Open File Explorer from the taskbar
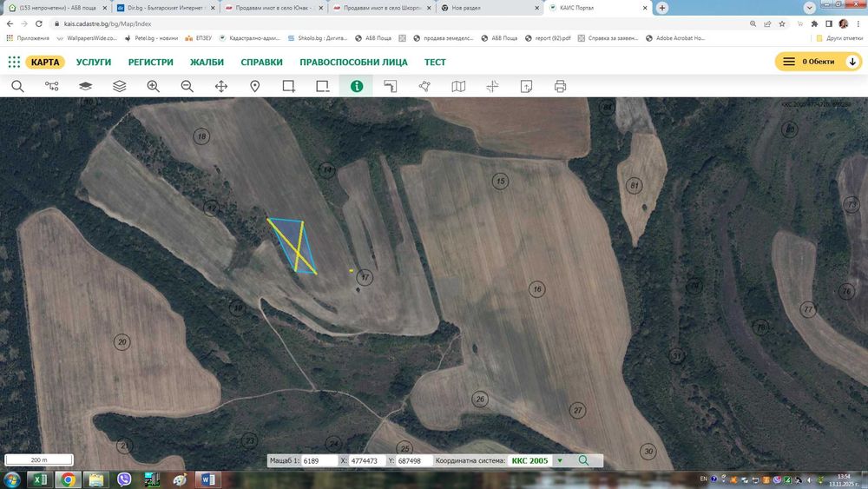The width and height of the screenshot is (868, 489). (x=96, y=479)
